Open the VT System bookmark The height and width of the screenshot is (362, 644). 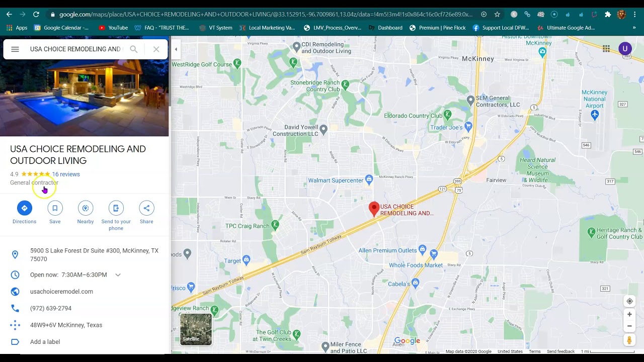point(216,28)
